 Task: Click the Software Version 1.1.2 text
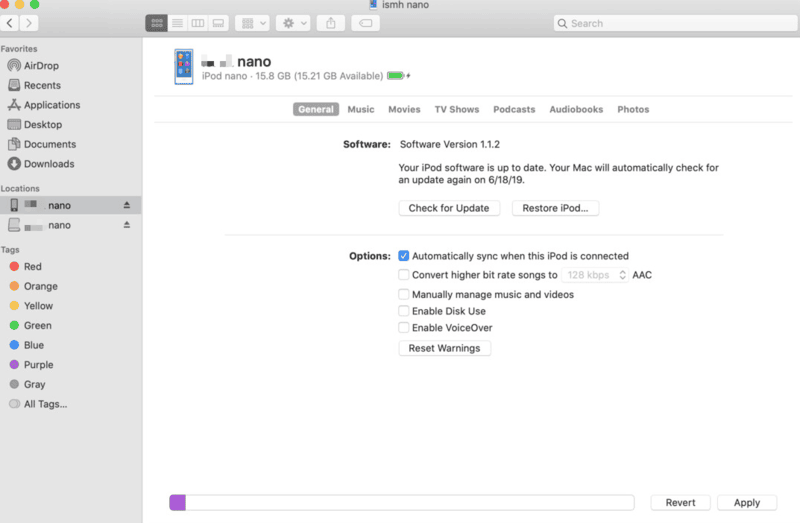click(x=450, y=144)
